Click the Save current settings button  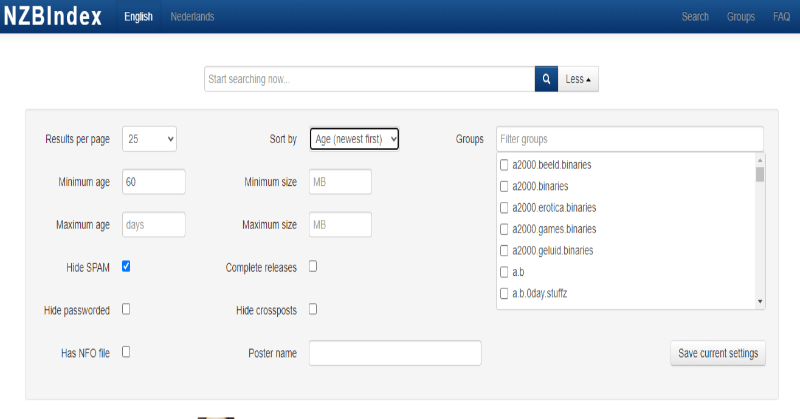(717, 353)
